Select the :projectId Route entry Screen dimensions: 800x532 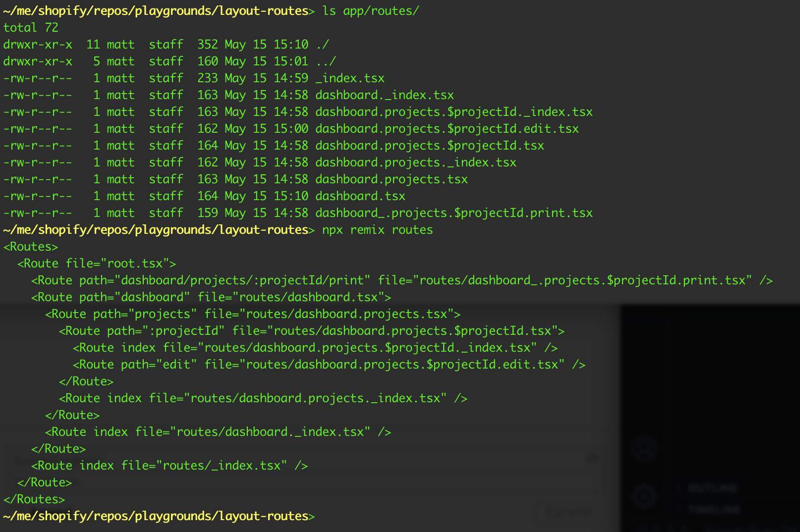(x=311, y=330)
